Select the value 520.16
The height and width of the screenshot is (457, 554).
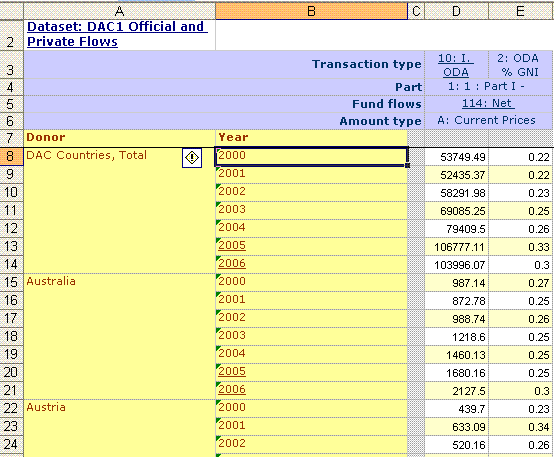point(456,445)
